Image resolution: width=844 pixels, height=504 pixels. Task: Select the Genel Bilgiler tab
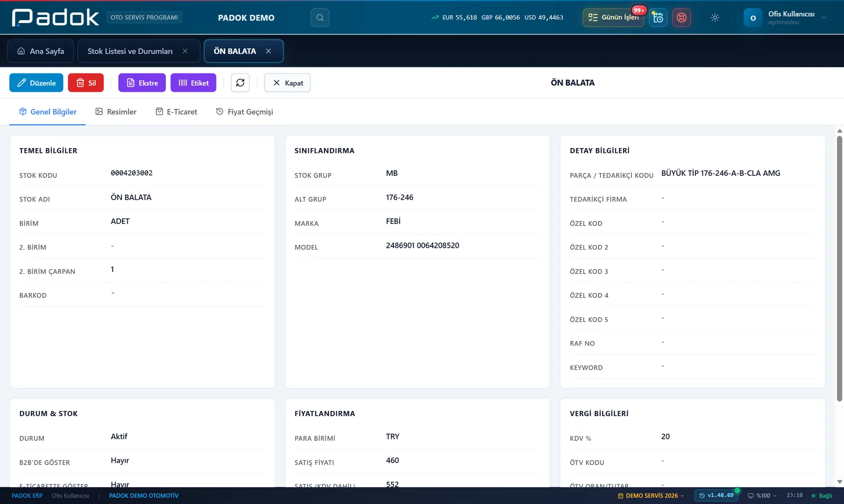click(x=47, y=112)
